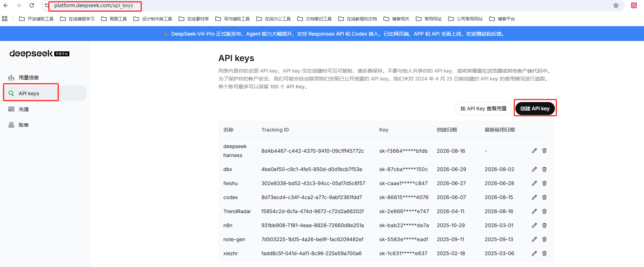Open 充值 in the sidebar
644x267 pixels.
pos(45,109)
